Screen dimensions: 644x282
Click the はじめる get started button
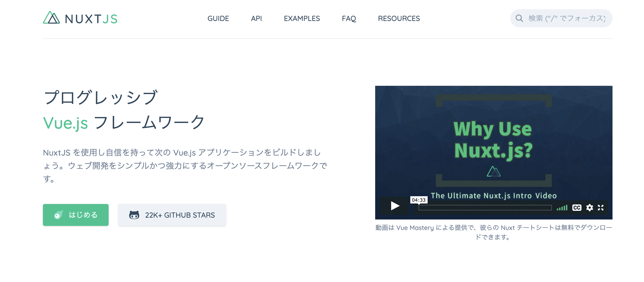click(76, 215)
